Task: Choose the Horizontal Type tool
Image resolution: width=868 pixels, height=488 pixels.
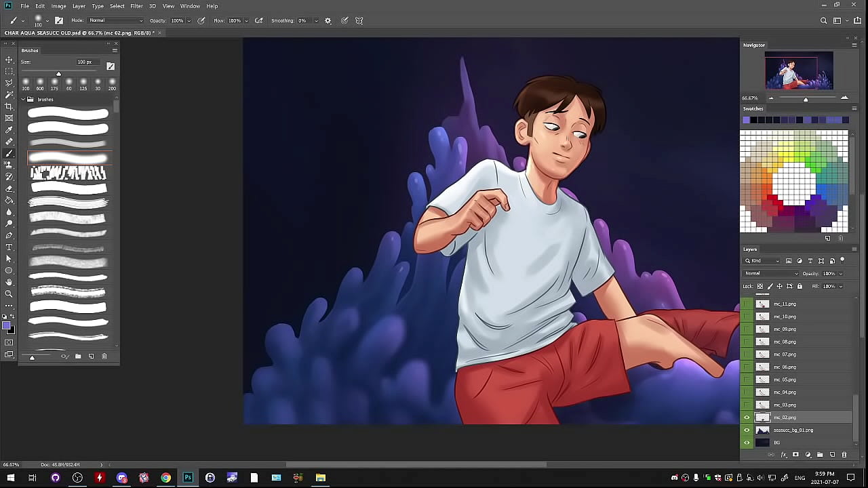Action: click(x=9, y=247)
